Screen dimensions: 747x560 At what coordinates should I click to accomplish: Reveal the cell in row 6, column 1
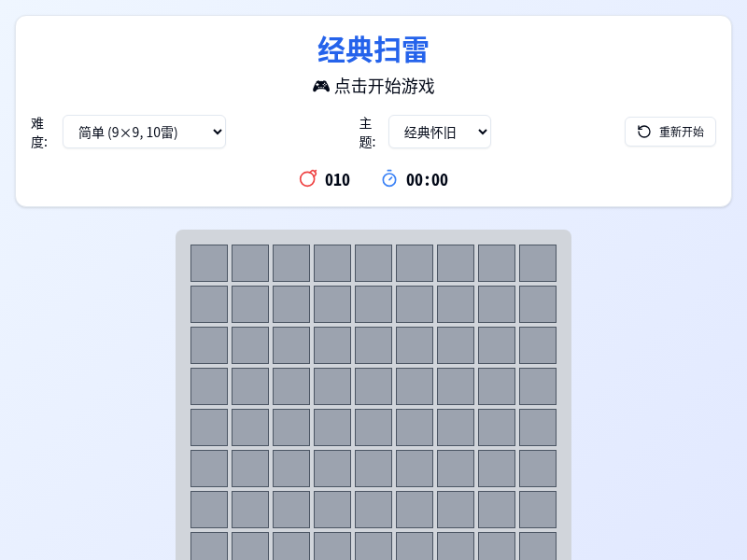[209, 469]
